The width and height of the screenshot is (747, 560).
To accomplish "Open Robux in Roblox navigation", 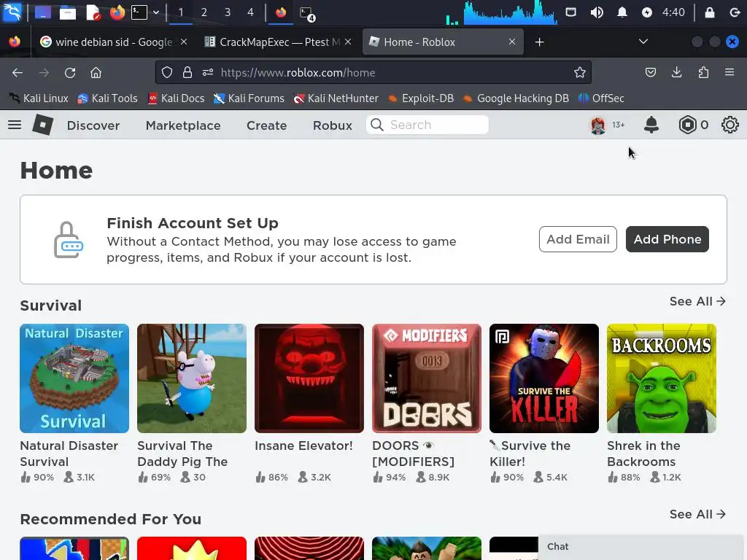I will 333,125.
